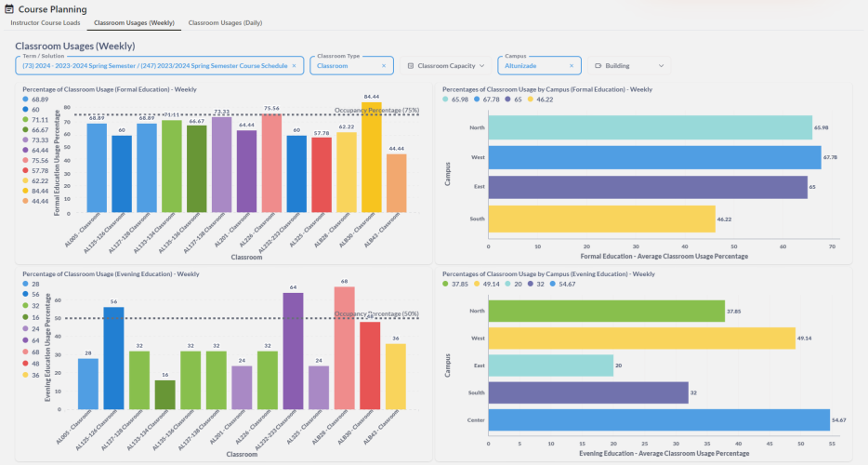Toggle the 16 evening legend entry
Image resolution: width=868 pixels, height=465 pixels.
(31, 317)
